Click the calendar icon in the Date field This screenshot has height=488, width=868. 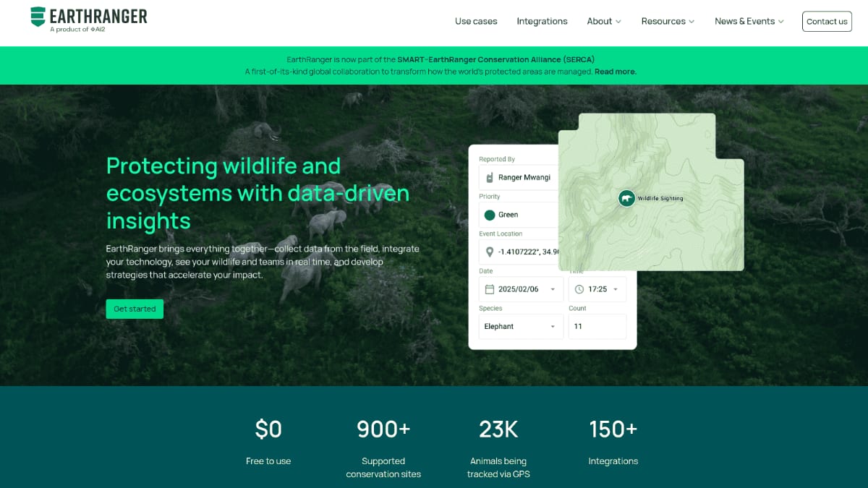point(490,289)
